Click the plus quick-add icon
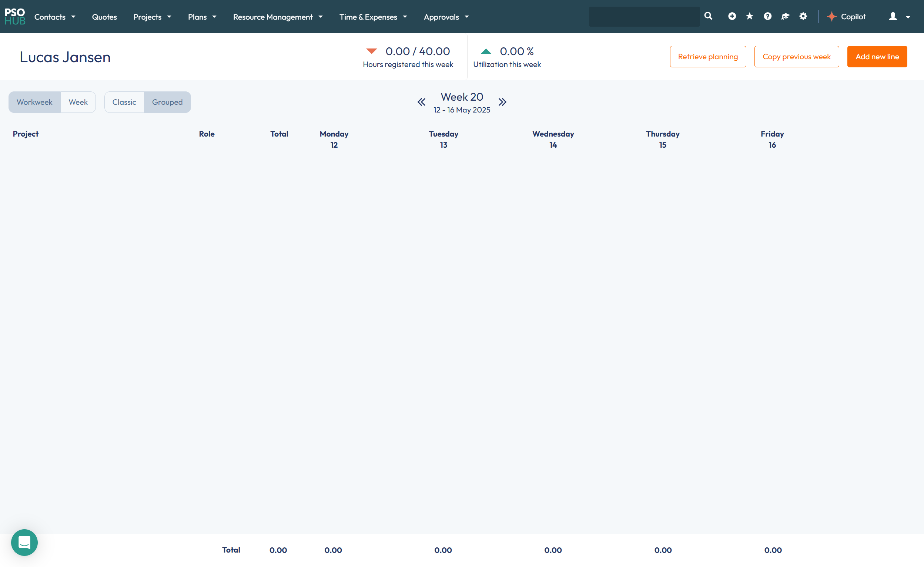Image resolution: width=924 pixels, height=567 pixels. pos(731,16)
